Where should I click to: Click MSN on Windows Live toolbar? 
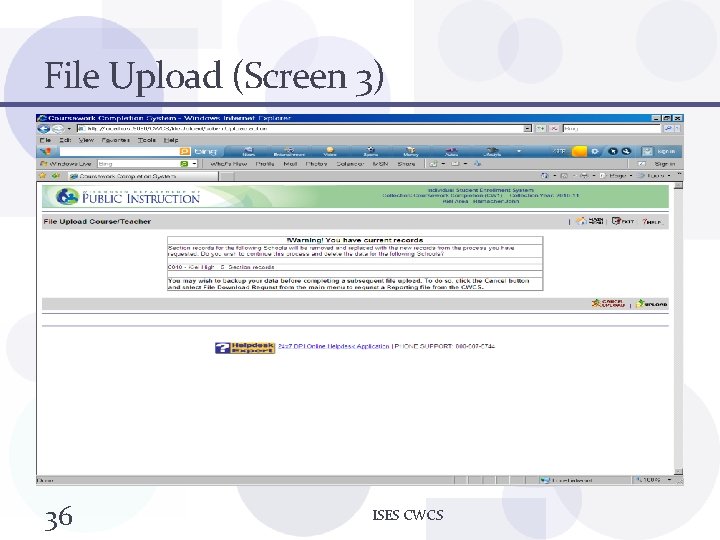(x=380, y=163)
